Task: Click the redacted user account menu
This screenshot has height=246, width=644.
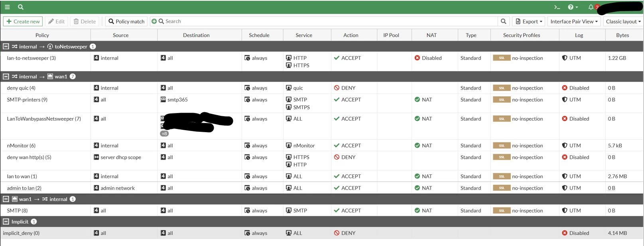Action: [620, 7]
